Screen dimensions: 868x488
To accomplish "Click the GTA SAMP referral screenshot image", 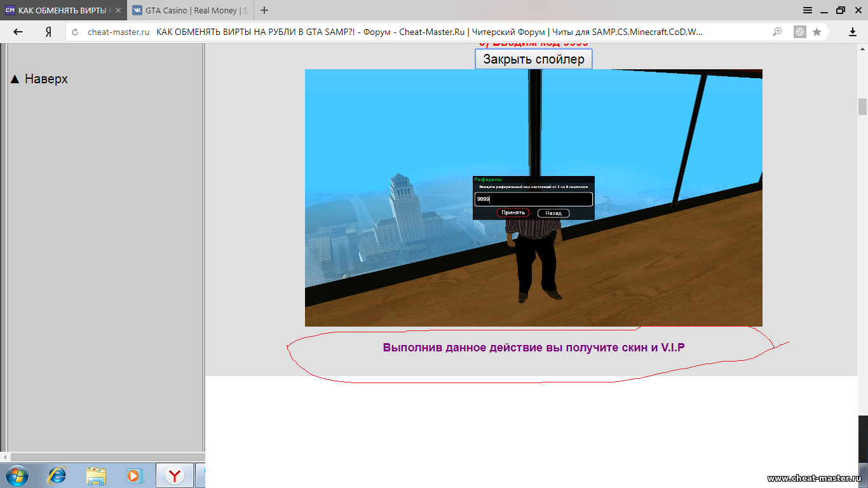I will pyautogui.click(x=533, y=198).
